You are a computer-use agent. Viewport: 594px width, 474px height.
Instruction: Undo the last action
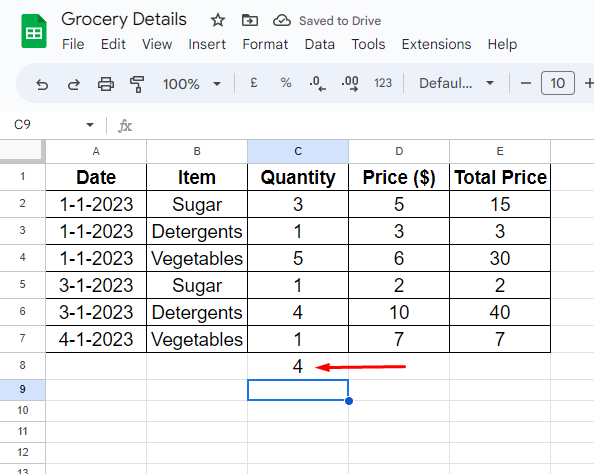click(x=42, y=83)
